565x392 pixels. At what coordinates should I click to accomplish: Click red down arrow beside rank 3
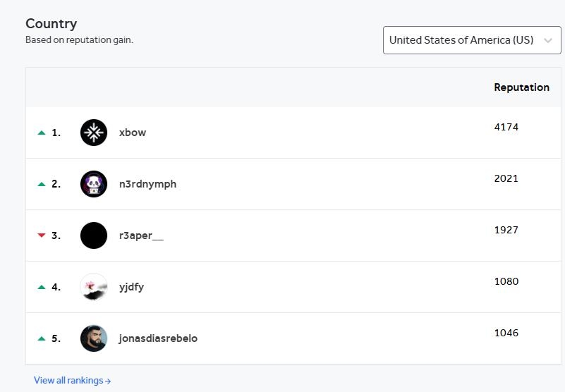coord(42,235)
